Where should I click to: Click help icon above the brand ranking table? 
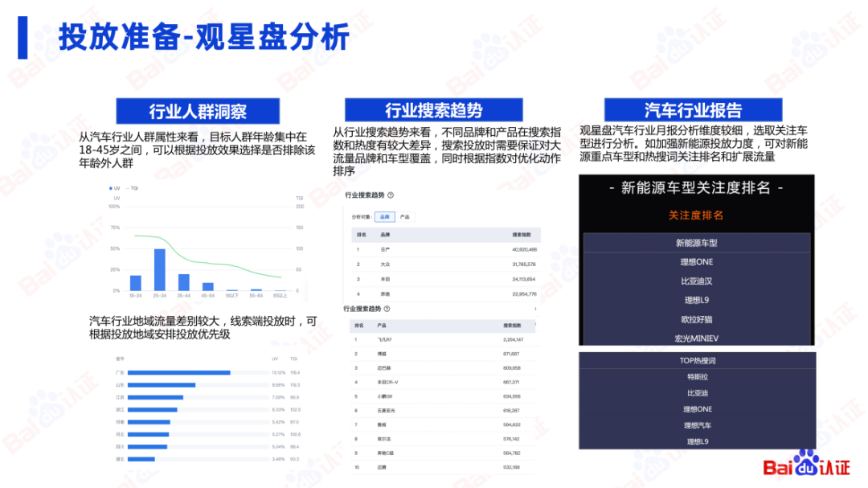pos(391,195)
